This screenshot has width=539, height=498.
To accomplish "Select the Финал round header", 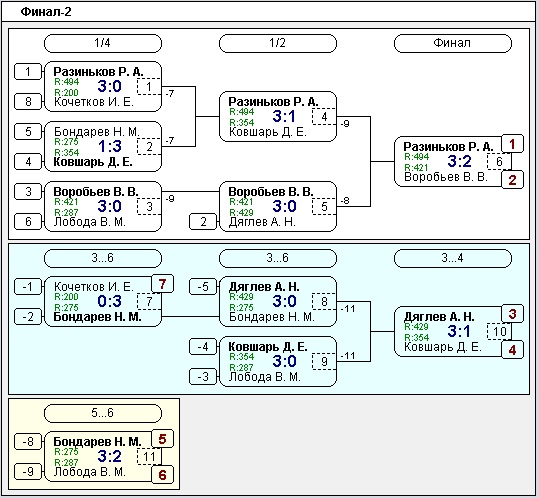I will [452, 43].
